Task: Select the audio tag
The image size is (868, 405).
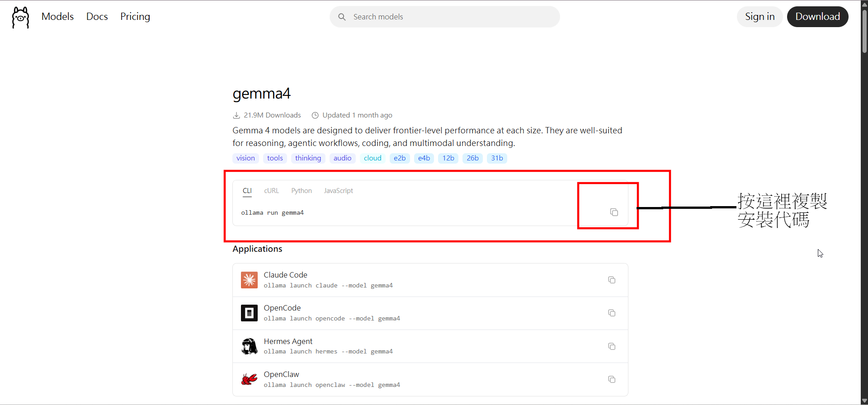Action: point(343,158)
